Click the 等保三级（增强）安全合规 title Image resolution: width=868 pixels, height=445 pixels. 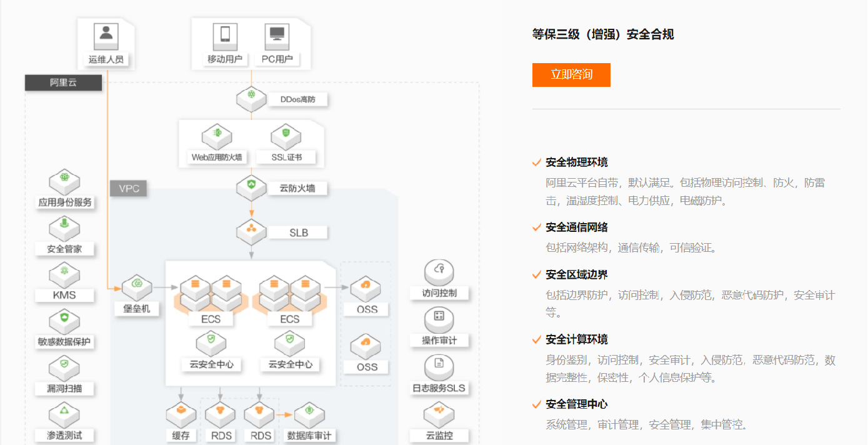click(603, 34)
